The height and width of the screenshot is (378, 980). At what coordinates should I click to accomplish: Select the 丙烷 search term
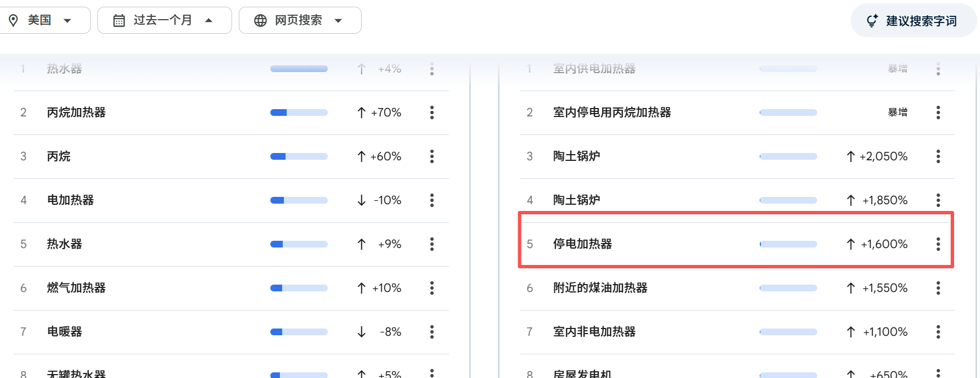tap(59, 156)
